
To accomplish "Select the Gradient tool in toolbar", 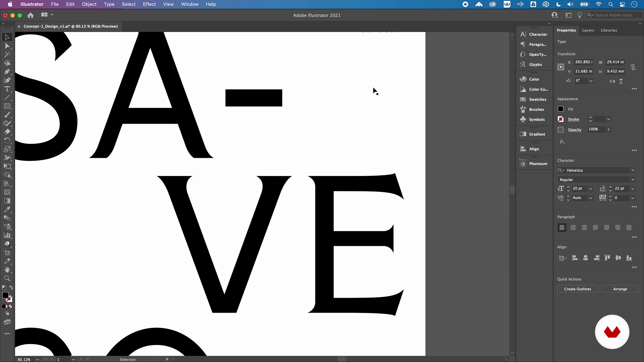I will coord(7,201).
